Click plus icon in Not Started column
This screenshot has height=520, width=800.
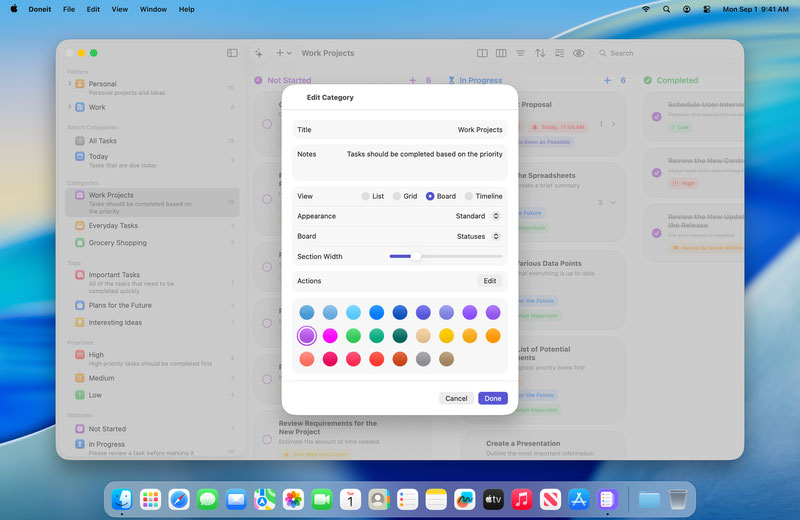tap(413, 80)
